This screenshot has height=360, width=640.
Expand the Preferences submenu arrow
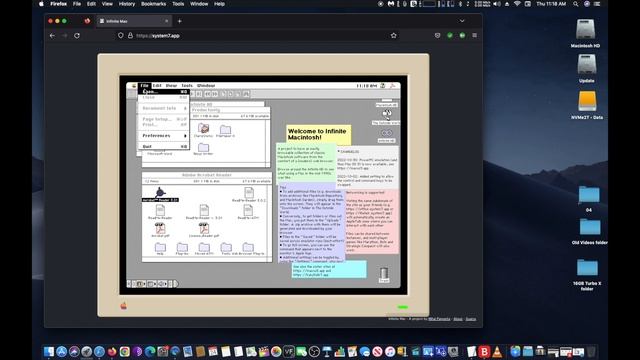coord(185,136)
